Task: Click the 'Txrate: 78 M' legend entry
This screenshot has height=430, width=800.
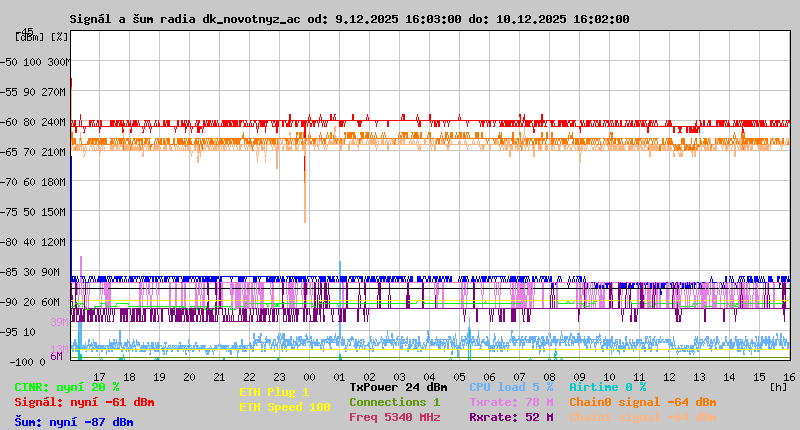Action: [x=511, y=402]
